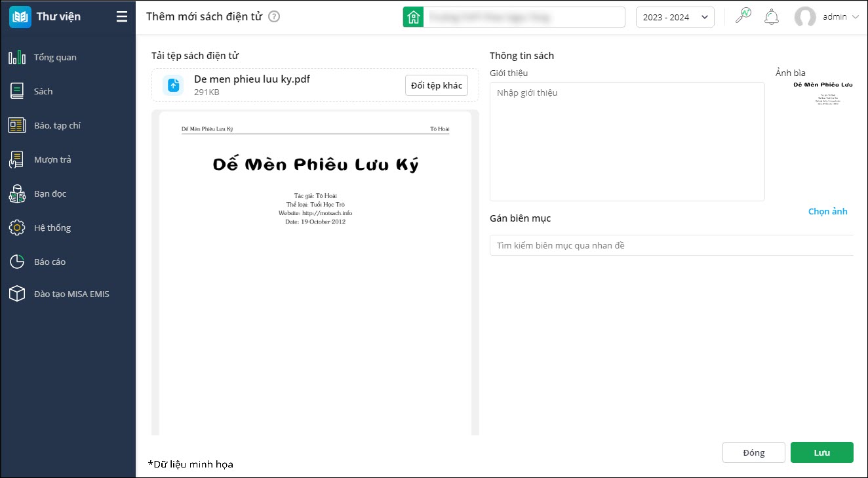The height and width of the screenshot is (478, 868).
Task: Expand the admin account menu arrow
Action: [855, 17]
